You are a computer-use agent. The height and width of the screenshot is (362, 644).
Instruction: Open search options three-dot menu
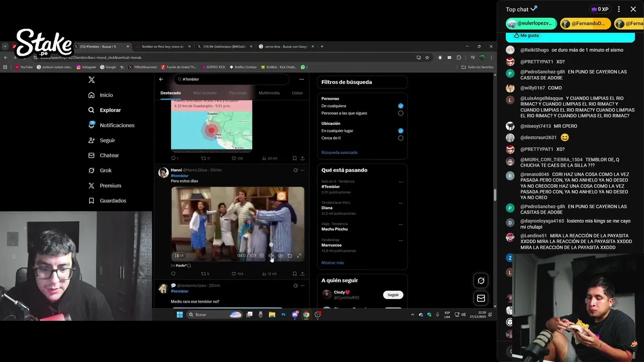point(301,79)
